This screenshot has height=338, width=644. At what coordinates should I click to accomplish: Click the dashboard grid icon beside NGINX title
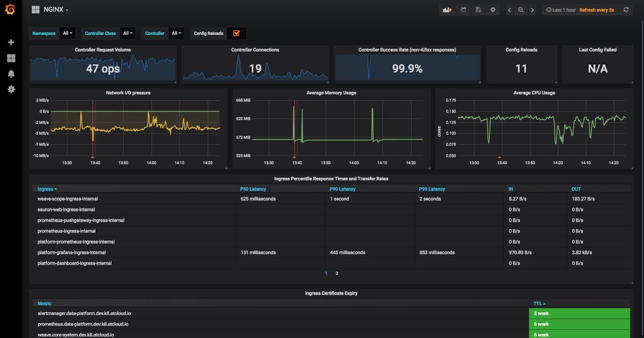tap(35, 10)
